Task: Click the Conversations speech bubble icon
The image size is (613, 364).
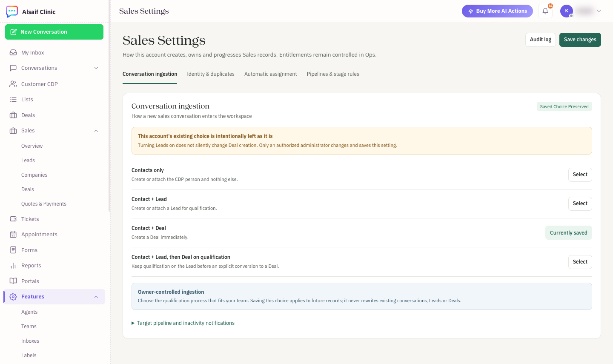Action: point(13,68)
